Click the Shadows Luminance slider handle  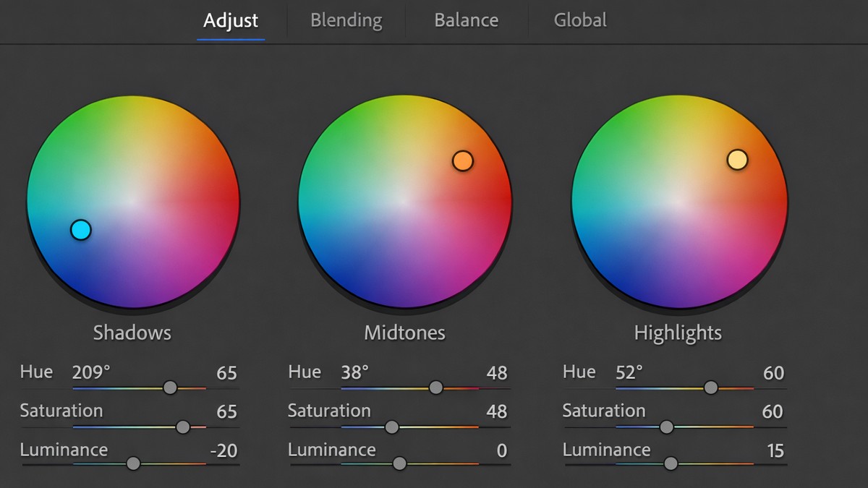click(133, 463)
